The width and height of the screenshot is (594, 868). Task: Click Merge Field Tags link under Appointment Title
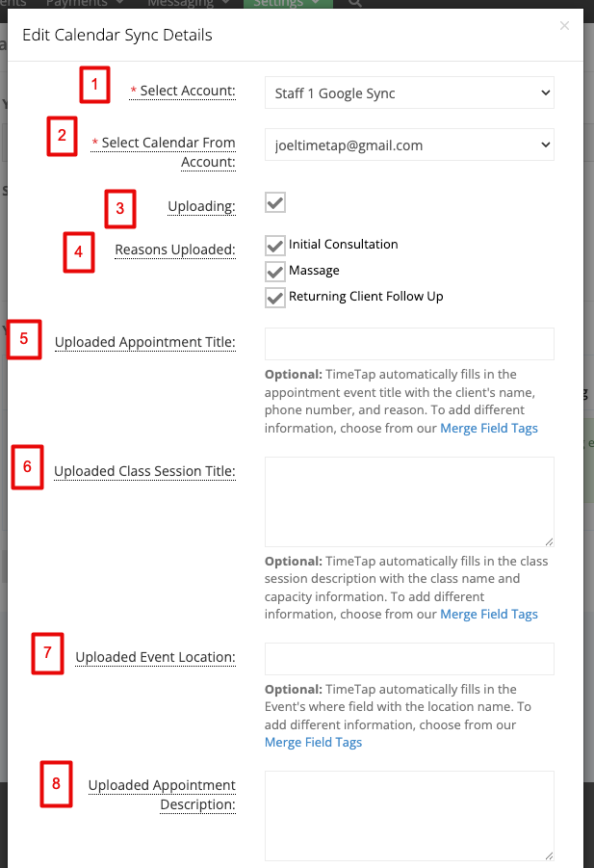click(489, 429)
